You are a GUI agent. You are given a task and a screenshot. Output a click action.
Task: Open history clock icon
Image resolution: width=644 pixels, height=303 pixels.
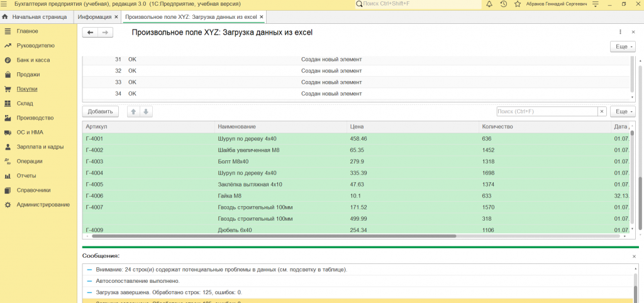(504, 4)
